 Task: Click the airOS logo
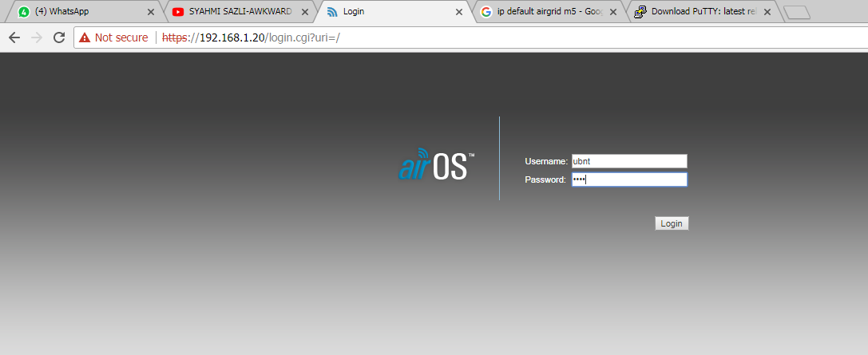[x=436, y=164]
